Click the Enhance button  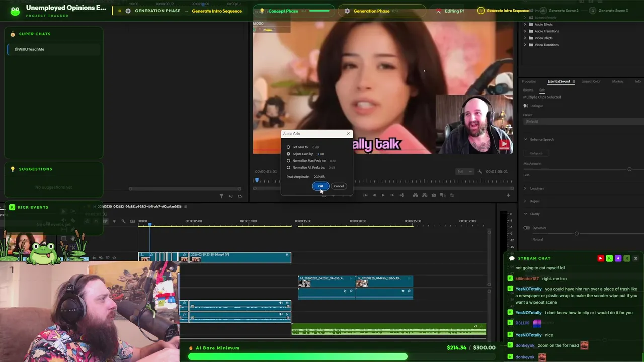pyautogui.click(x=536, y=153)
